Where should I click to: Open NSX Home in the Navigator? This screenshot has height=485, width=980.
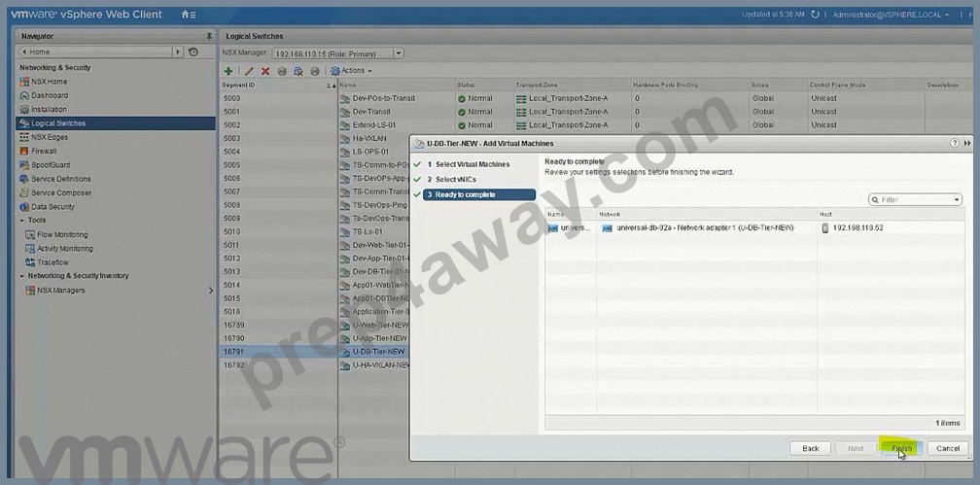(49, 82)
